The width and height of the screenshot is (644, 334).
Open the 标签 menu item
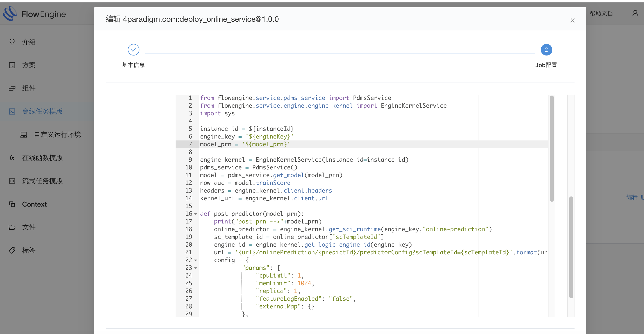tap(29, 250)
